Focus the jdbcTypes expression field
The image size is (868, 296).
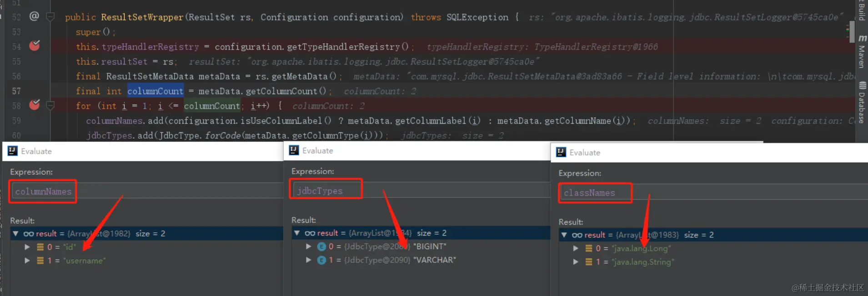[x=421, y=191]
